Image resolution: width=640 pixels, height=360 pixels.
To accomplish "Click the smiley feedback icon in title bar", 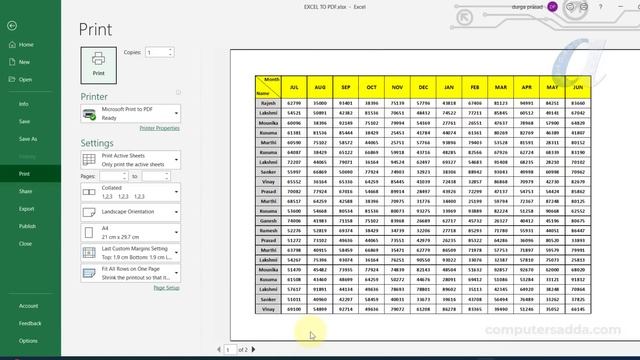I will pyautogui.click(x=570, y=7).
